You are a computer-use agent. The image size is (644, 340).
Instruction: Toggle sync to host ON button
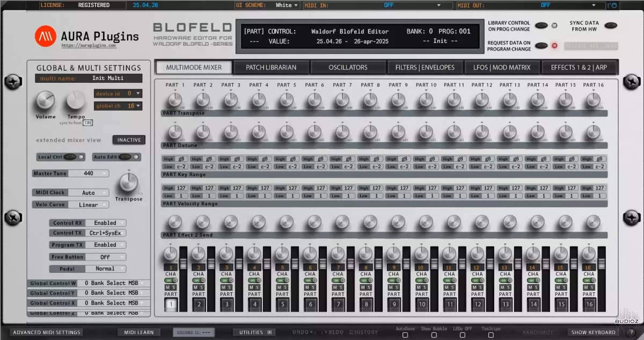(88, 123)
